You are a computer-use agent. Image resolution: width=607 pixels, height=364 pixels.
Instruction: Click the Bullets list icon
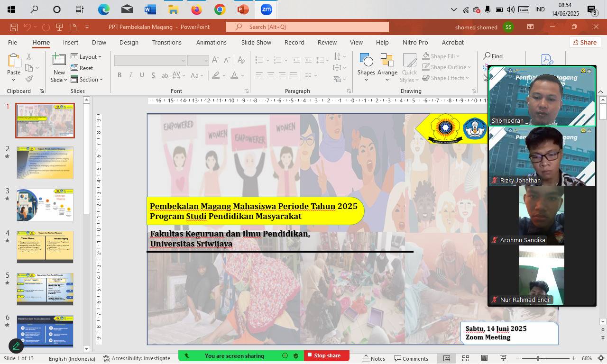[259, 60]
